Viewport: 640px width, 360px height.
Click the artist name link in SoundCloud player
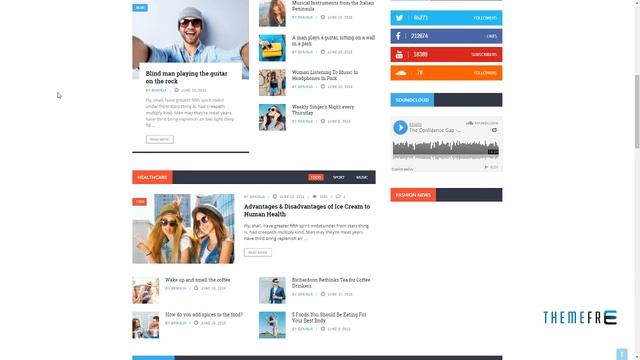(x=416, y=124)
